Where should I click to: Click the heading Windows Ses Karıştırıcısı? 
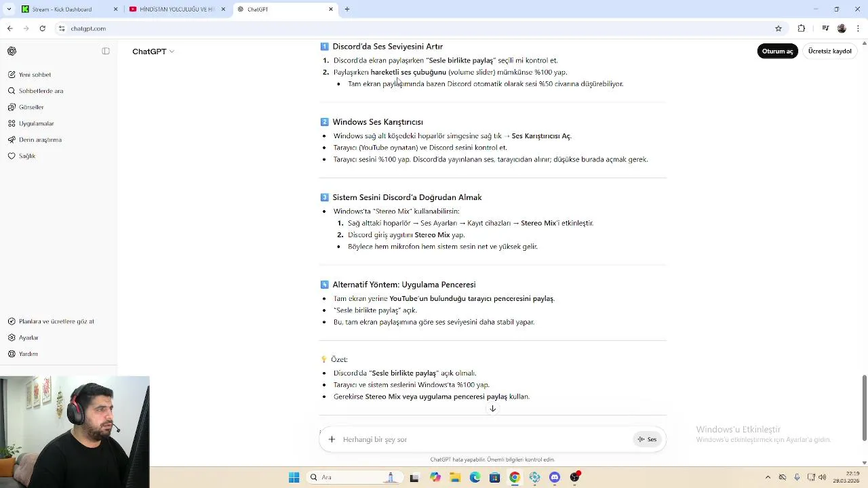pyautogui.click(x=378, y=122)
